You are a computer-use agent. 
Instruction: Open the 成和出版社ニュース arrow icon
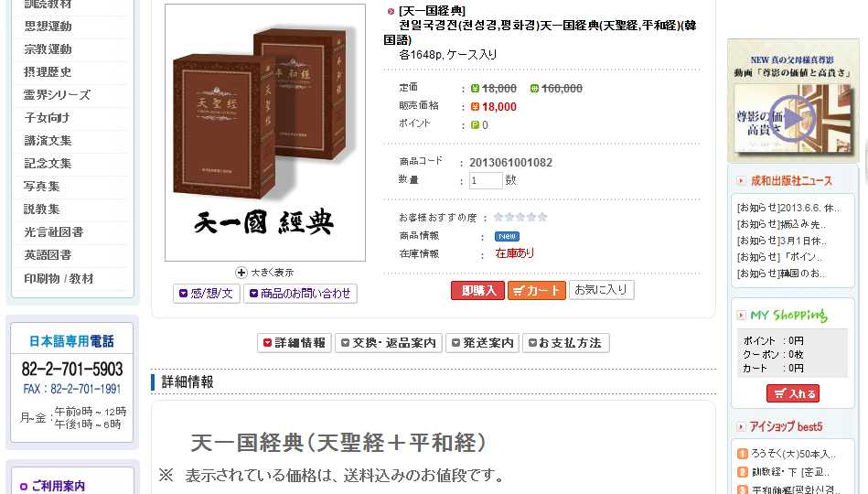pyautogui.click(x=741, y=180)
